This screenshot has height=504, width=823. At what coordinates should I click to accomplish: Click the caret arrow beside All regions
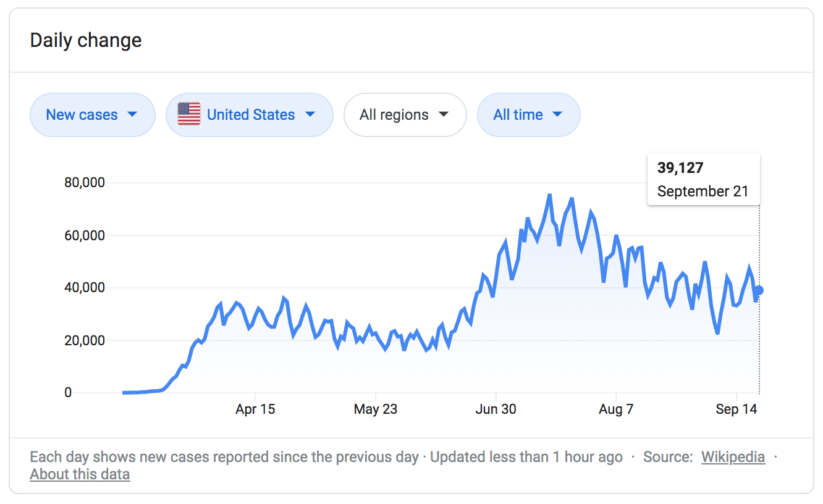443,114
